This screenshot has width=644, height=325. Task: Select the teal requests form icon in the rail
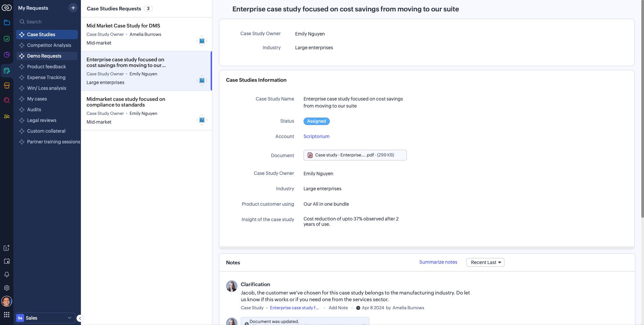(7, 71)
